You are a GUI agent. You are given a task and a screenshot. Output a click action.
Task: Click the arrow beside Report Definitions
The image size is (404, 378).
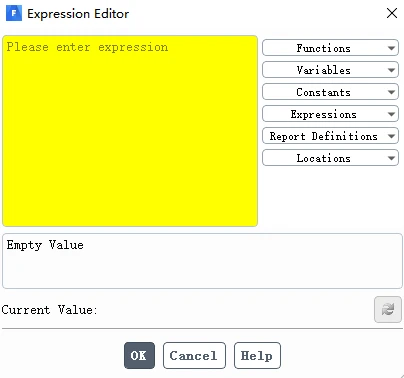pyautogui.click(x=391, y=136)
